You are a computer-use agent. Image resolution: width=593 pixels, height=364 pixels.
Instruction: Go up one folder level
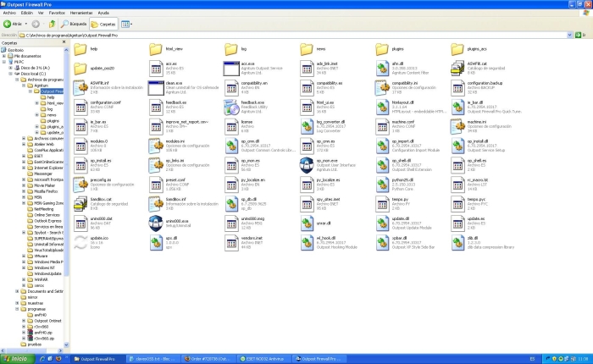click(52, 24)
